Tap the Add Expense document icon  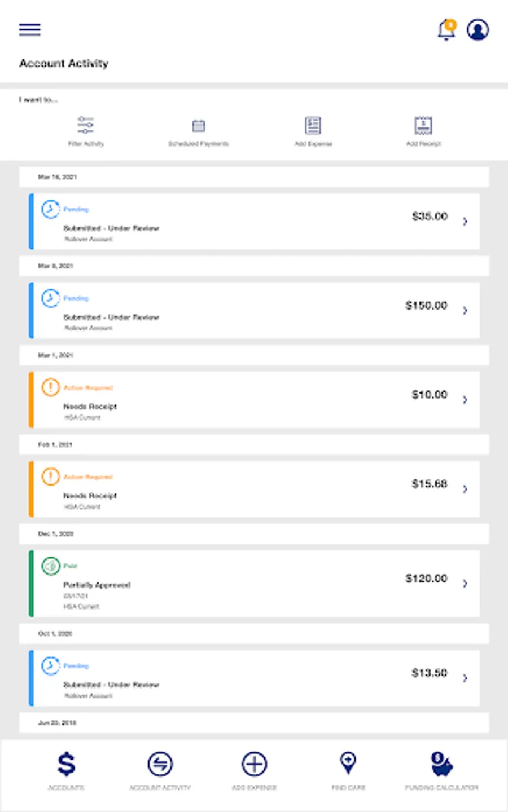pyautogui.click(x=313, y=125)
